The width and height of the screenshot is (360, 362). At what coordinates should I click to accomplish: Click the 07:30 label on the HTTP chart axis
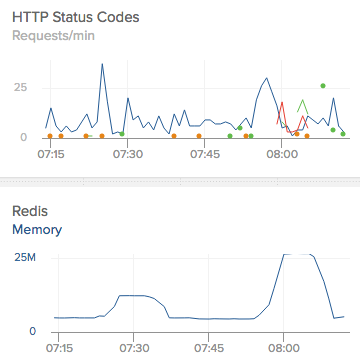[x=128, y=154]
